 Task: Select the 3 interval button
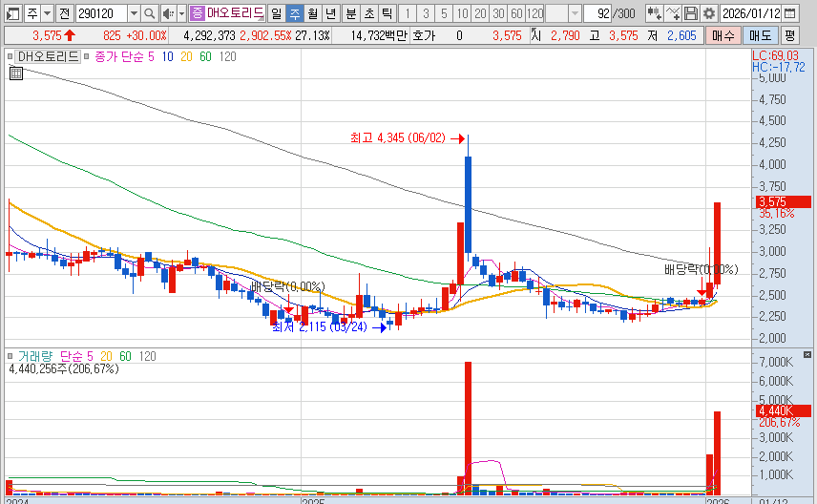(x=426, y=13)
